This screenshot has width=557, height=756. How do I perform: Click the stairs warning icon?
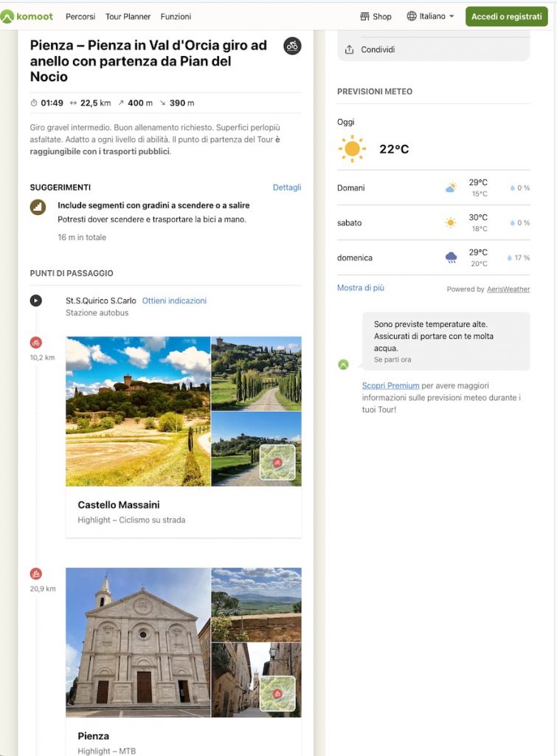[x=38, y=207]
